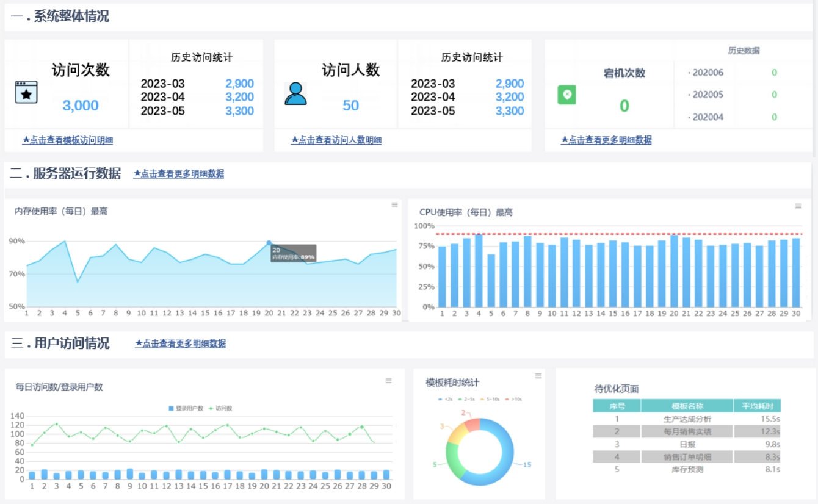Click 点击查看更多明细数据 beside 服务器运行数据
The height and width of the screenshot is (504, 818).
click(178, 173)
